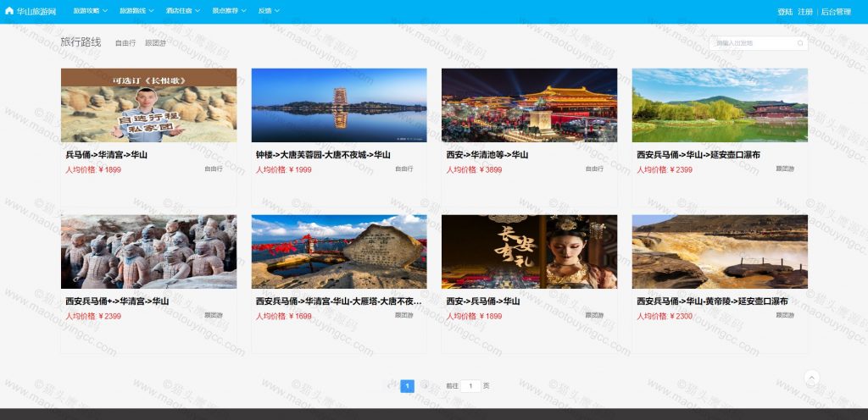Click title 钟楼->大唐芙蓉园-大唐不夜城->华山
This screenshot has width=868, height=420.
323,155
